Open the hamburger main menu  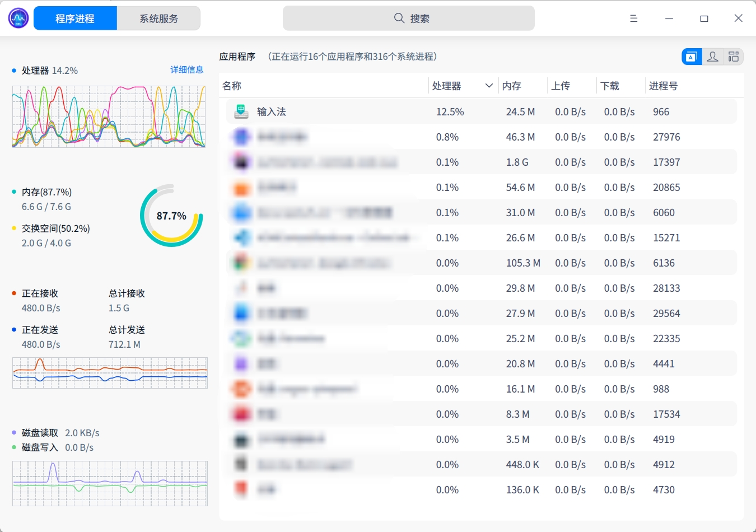tap(633, 18)
